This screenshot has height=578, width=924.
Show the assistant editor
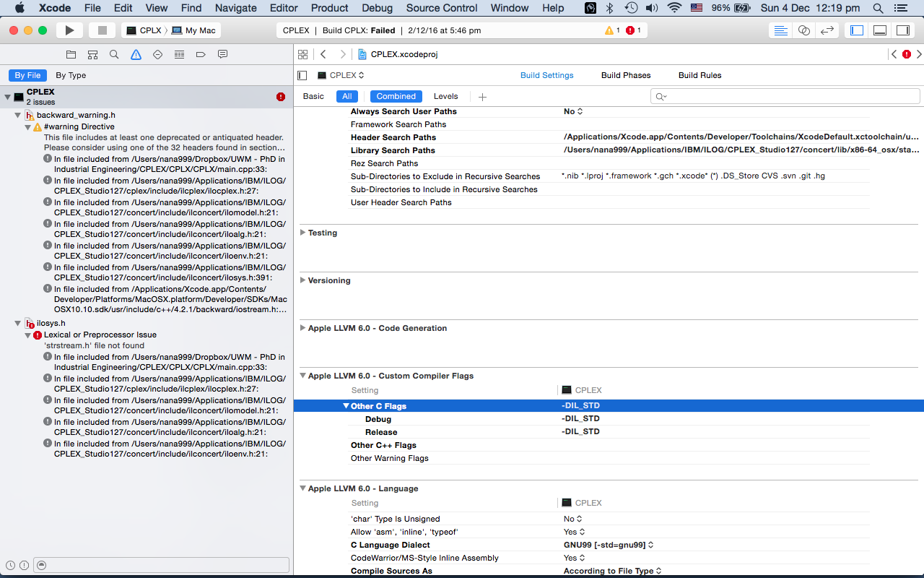pyautogui.click(x=803, y=30)
